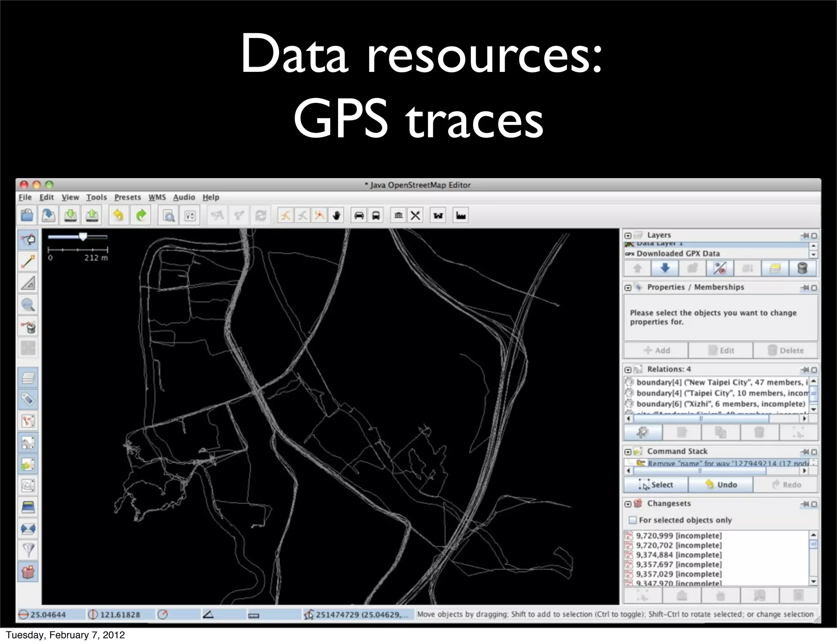Open the Presets menu
The image size is (837, 644).
point(128,197)
